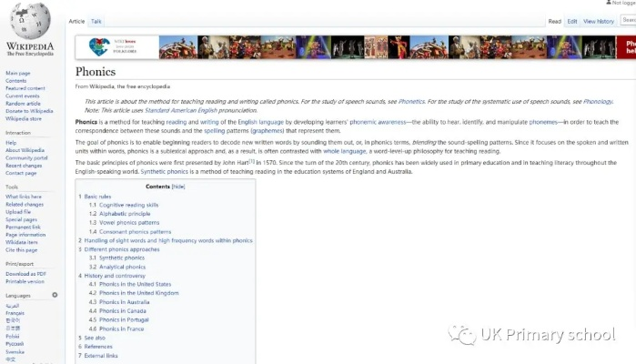Open What links here tool
This screenshot has width=636, height=364.
24,196
